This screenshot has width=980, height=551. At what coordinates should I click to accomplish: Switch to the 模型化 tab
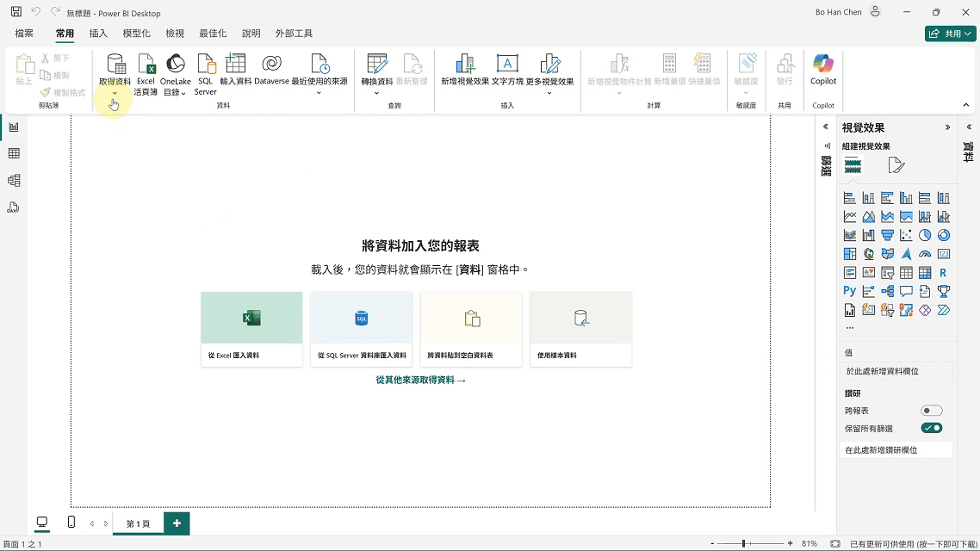(136, 33)
